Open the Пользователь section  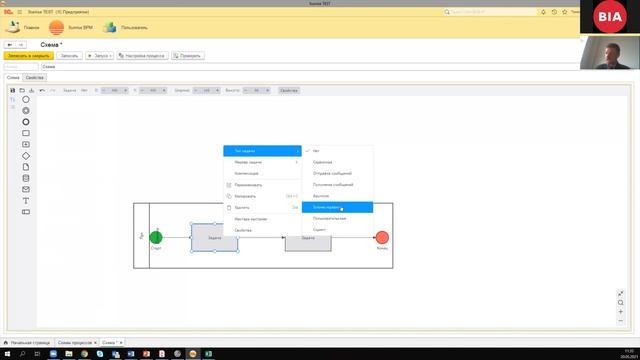(x=125, y=27)
